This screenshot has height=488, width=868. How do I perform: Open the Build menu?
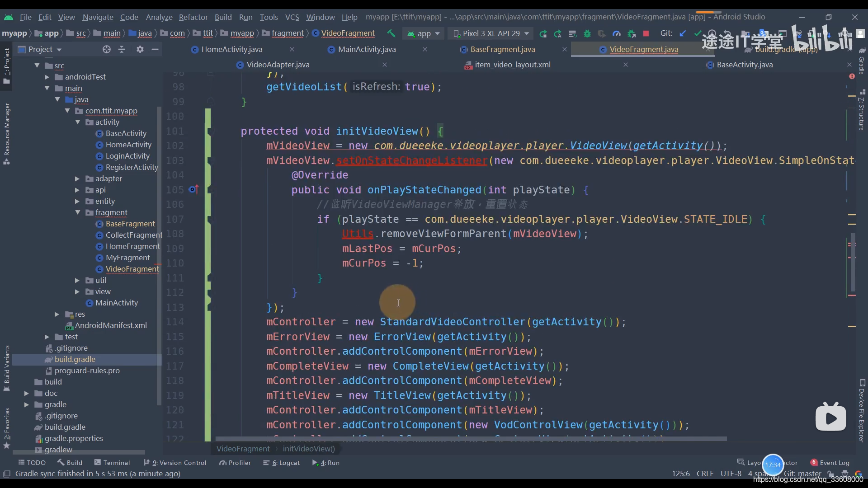[x=223, y=17]
